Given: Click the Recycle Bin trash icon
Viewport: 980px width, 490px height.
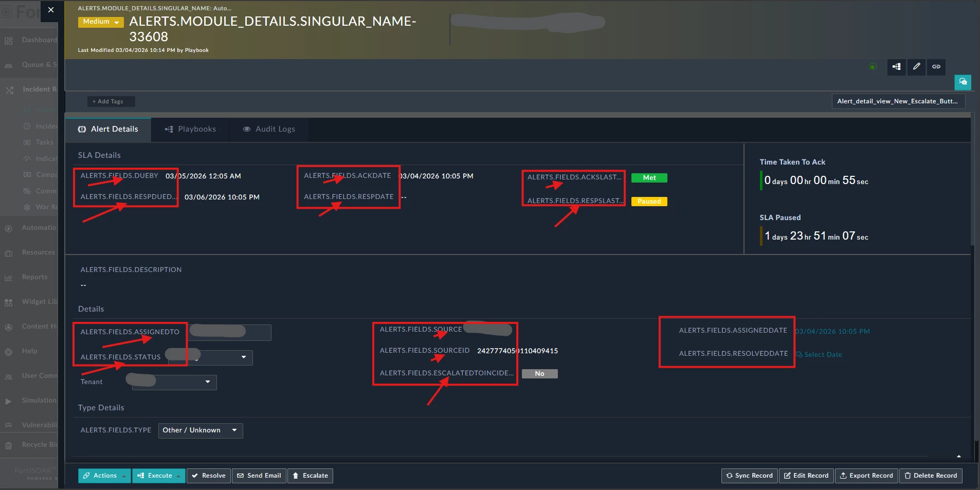Looking at the screenshot, I should click(8, 446).
